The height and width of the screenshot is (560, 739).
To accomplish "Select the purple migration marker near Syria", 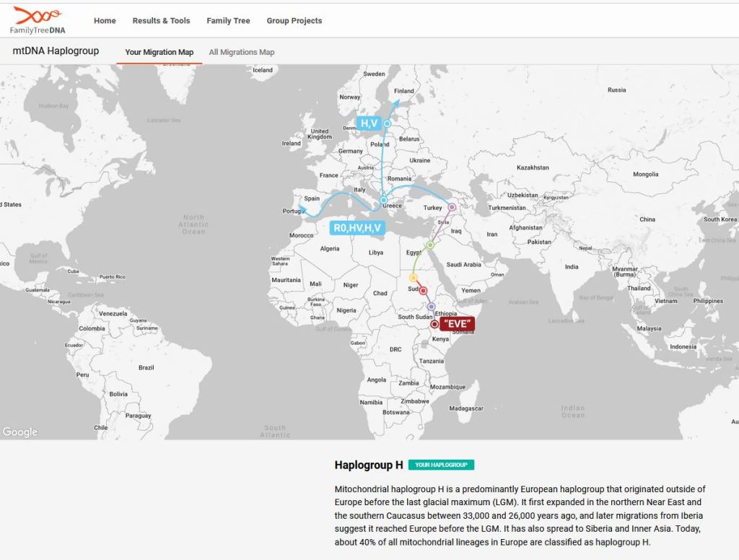I will pyautogui.click(x=452, y=207).
